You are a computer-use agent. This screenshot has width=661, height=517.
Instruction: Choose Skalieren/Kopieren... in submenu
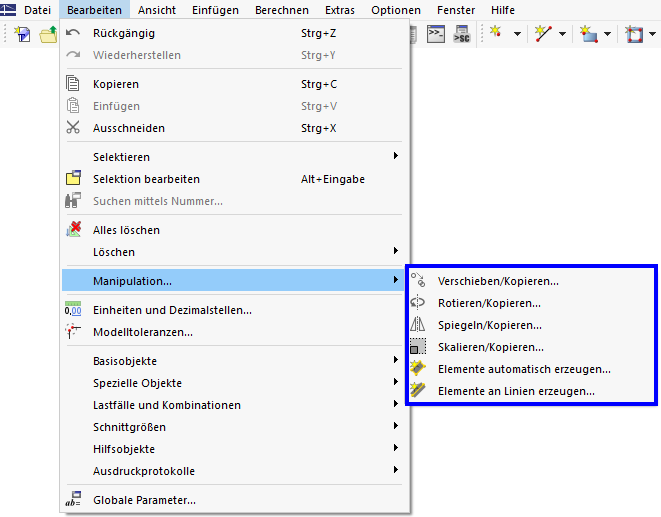tap(531, 347)
